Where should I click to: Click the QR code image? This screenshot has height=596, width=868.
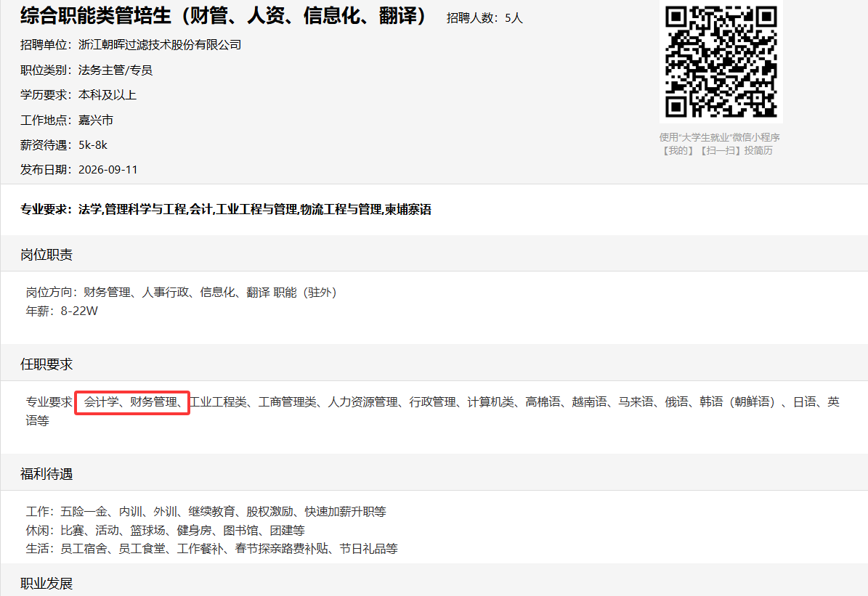(721, 62)
